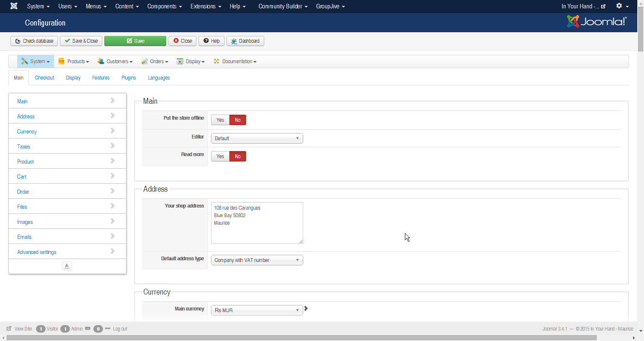Switch to the Languages tab
644x341 pixels.
point(159,78)
